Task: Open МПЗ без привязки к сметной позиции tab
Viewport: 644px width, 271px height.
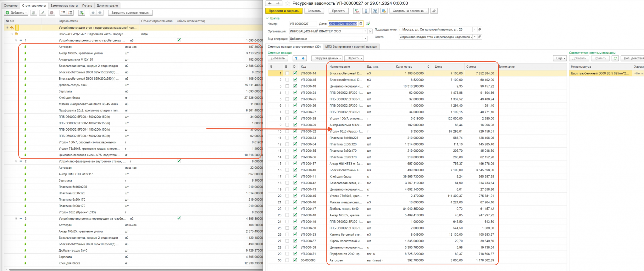Action: pos(351,47)
